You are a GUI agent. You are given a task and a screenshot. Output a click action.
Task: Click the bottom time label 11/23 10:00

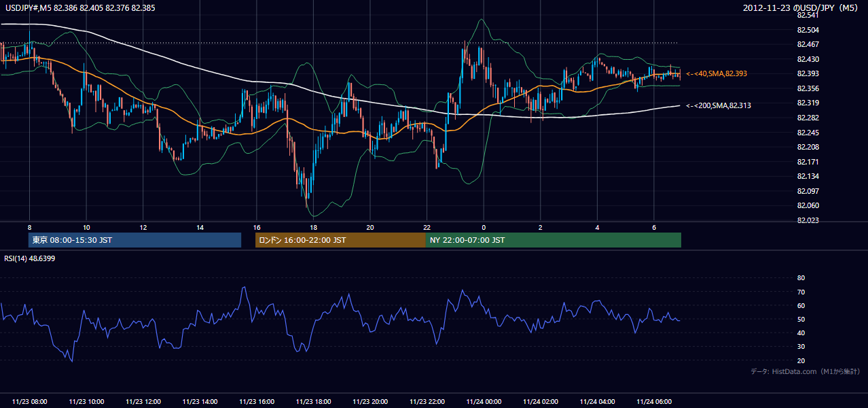[86, 402]
